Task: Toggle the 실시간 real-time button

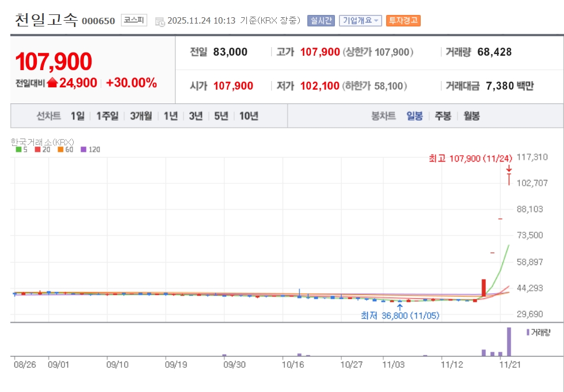Action: point(321,21)
